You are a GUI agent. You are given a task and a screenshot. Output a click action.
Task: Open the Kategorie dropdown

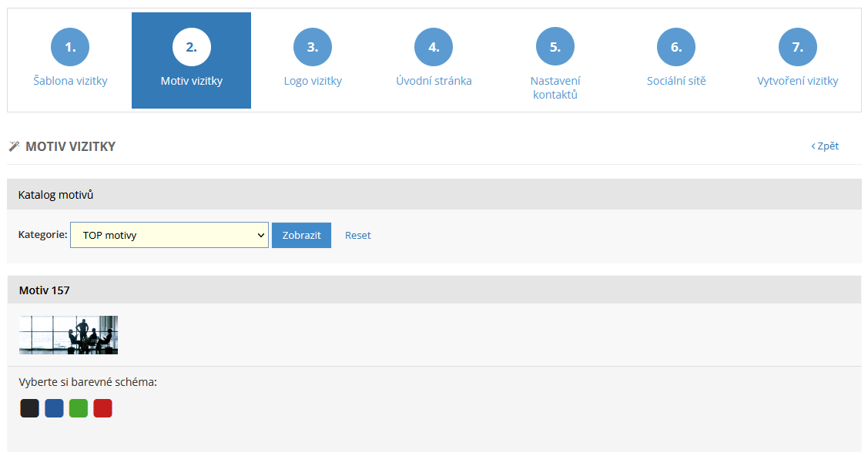coord(169,236)
